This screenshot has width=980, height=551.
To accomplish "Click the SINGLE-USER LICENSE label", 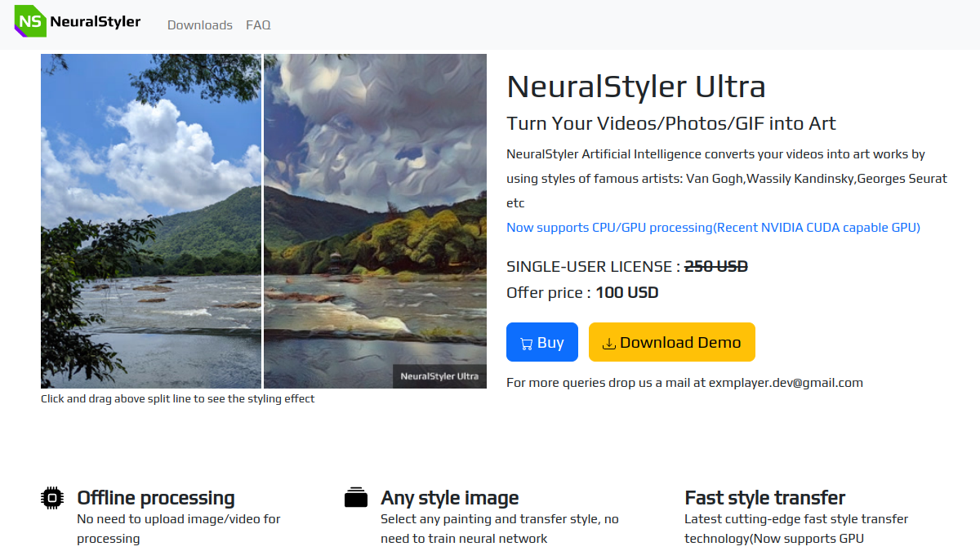I will (594, 266).
